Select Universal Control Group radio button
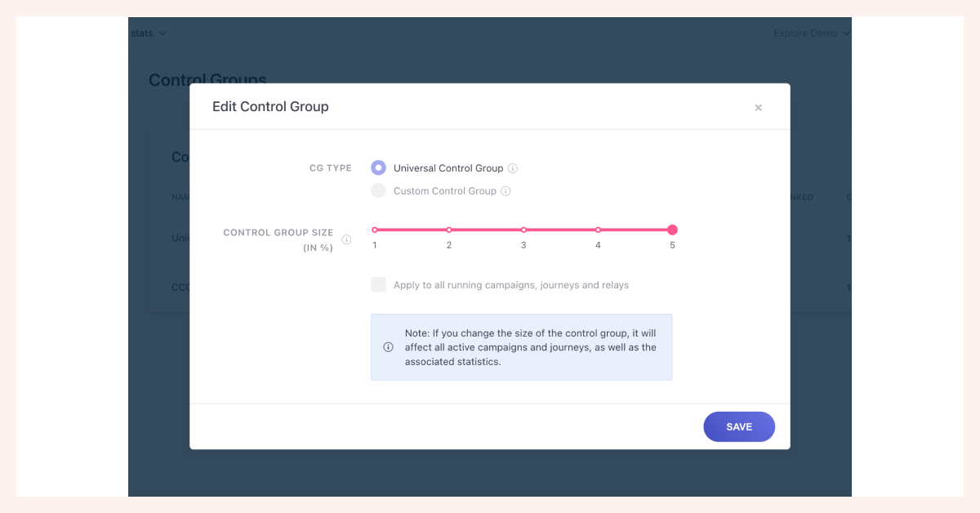 tap(378, 167)
